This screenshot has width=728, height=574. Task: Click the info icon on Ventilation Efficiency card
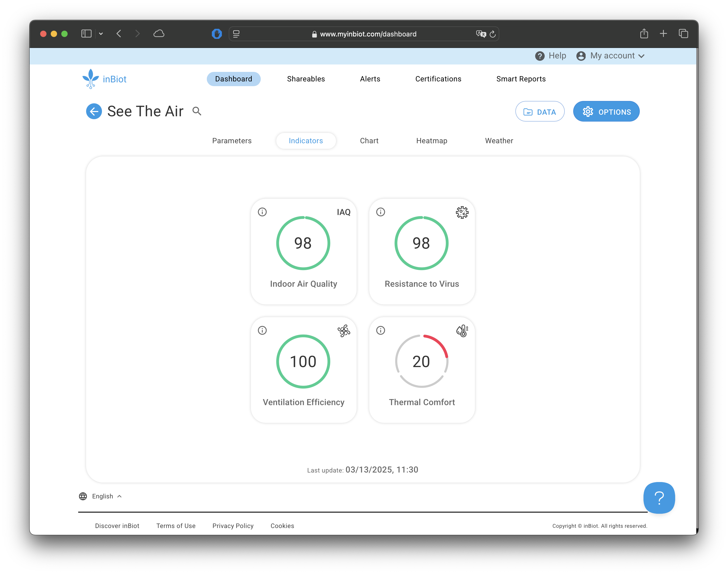262,330
